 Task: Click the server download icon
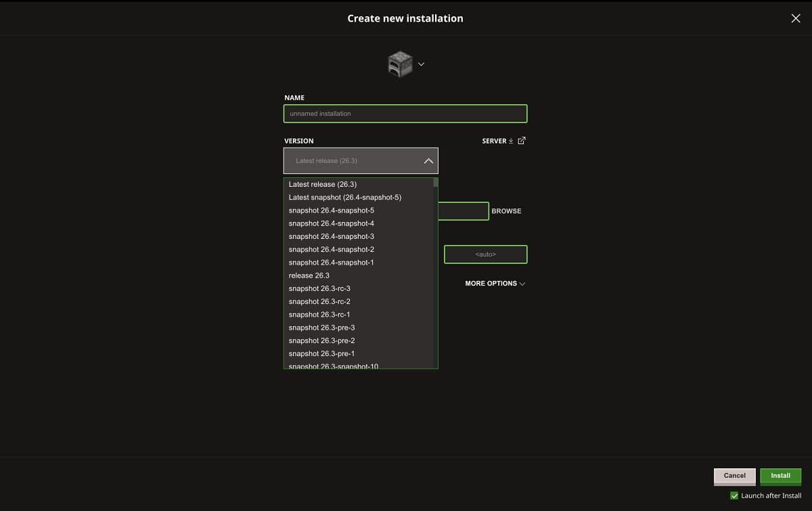coord(511,141)
